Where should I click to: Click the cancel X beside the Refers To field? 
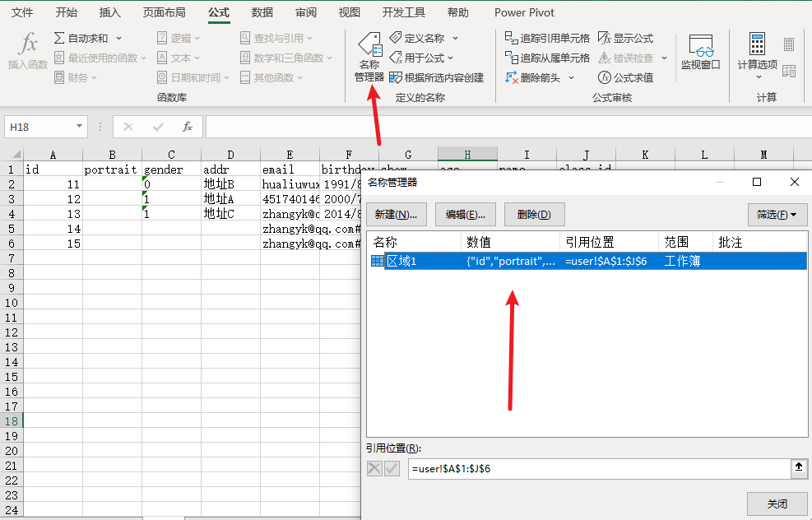pyautogui.click(x=374, y=469)
